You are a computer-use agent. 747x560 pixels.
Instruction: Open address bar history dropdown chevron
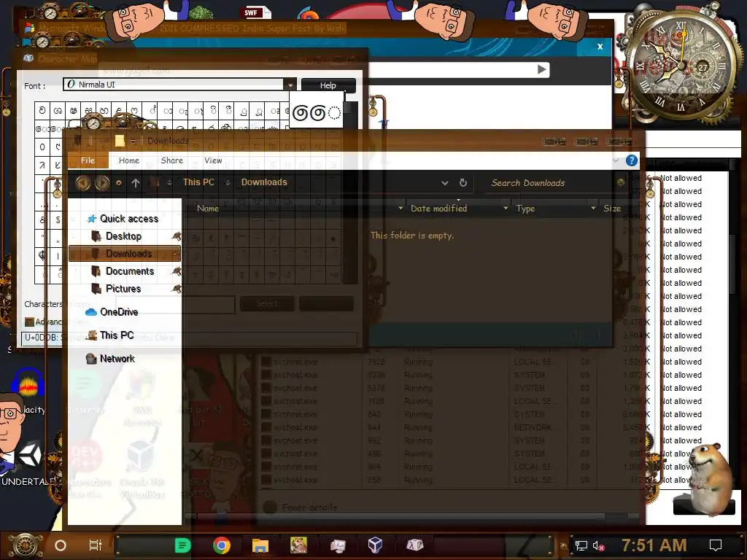[444, 183]
